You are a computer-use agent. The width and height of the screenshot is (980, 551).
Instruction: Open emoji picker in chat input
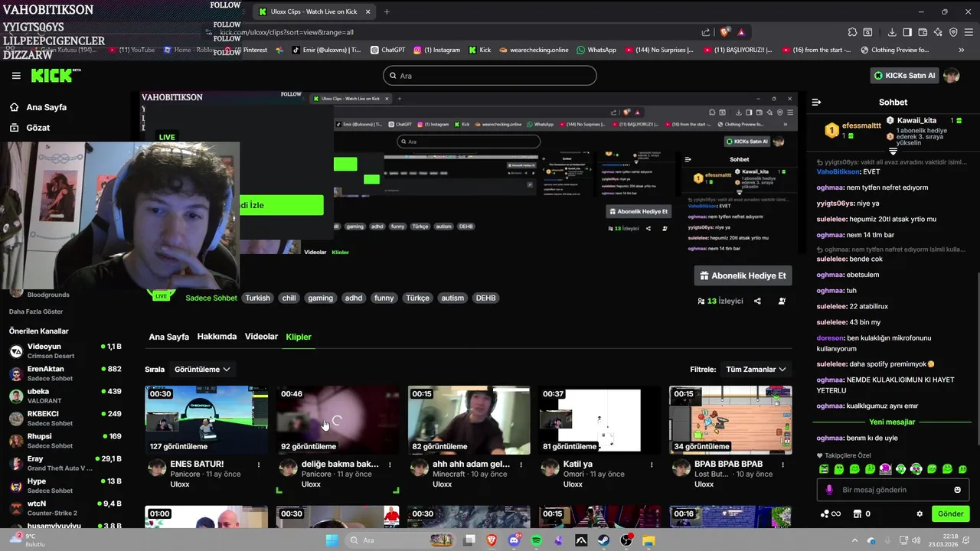click(957, 490)
